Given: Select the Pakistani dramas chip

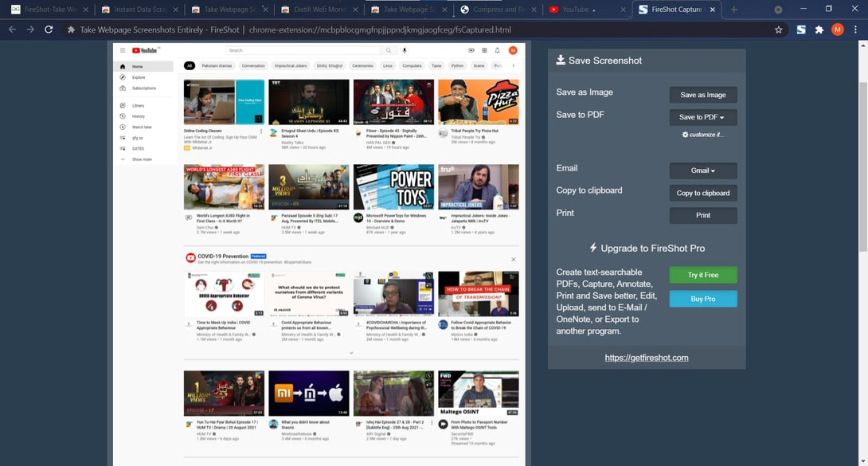Looking at the screenshot, I should pyautogui.click(x=217, y=66).
